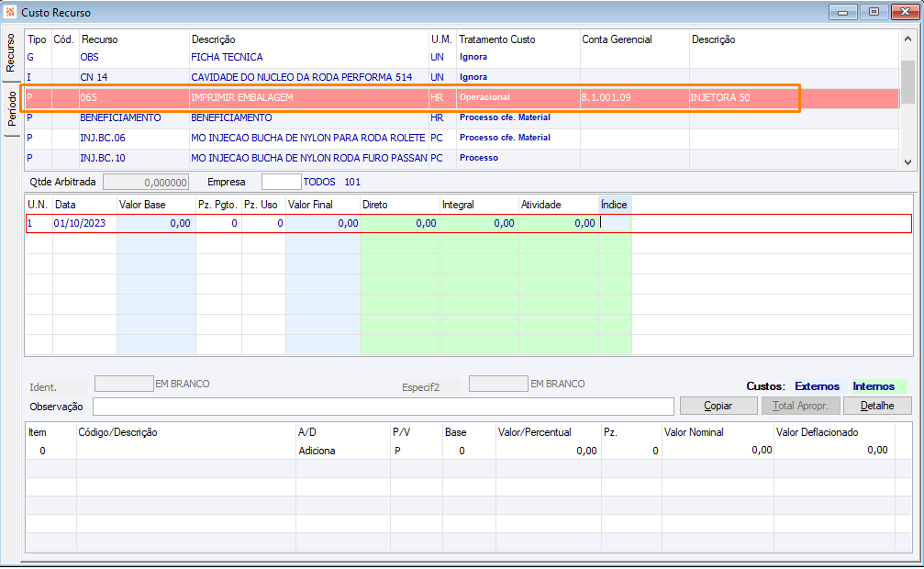Image resolution: width=924 pixels, height=569 pixels.
Task: Click the Conta Gerencial column header
Action: coord(617,39)
